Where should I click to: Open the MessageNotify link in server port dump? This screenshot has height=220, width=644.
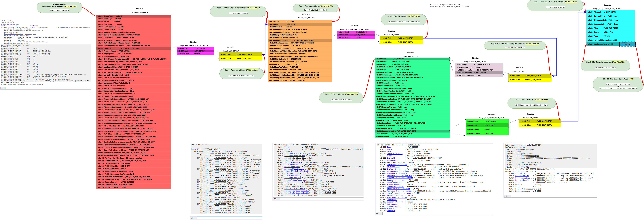tap(522, 180)
